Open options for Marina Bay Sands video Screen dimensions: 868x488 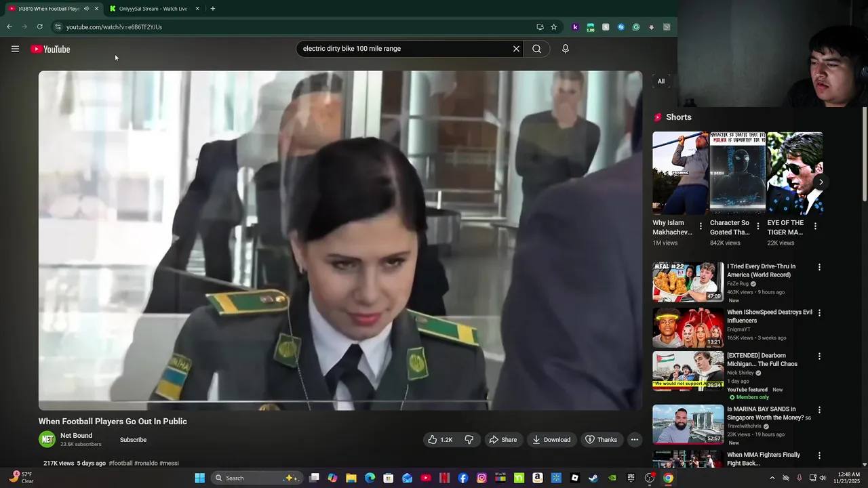pyautogui.click(x=819, y=410)
